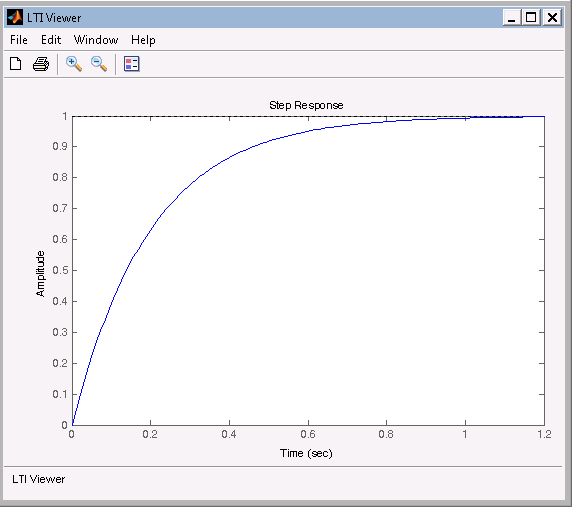Click the LTI Viewer status bar text
The image size is (572, 509).
38,479
